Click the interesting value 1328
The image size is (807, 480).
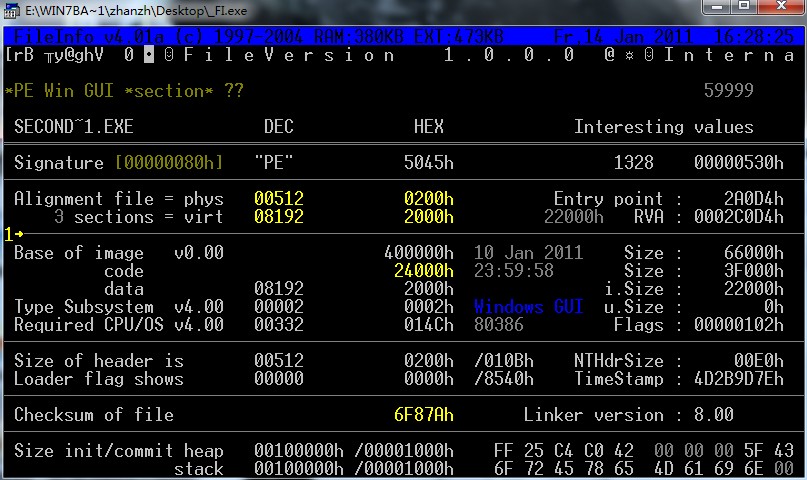[x=634, y=163]
